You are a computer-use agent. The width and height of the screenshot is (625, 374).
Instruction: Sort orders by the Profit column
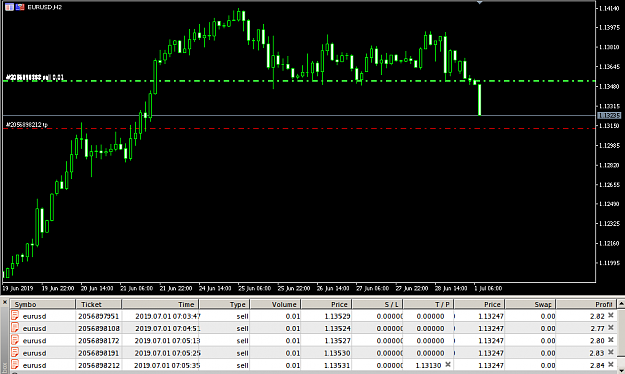pos(586,304)
